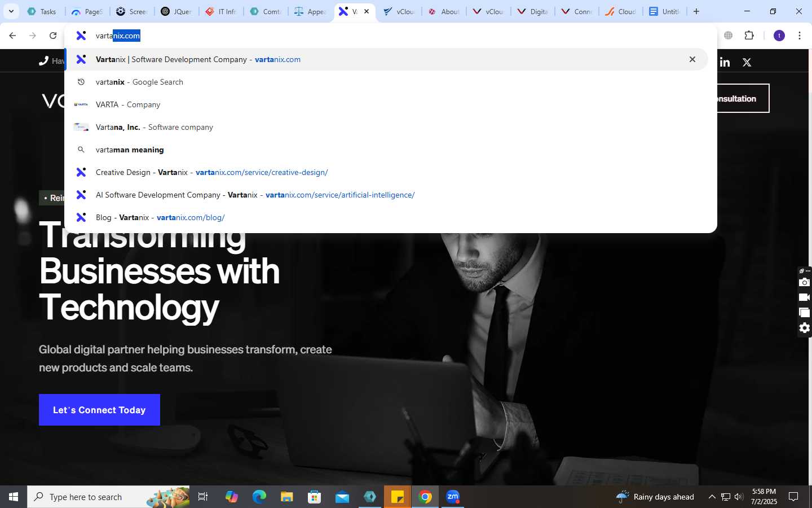Switch to the Tasks tab

pyautogui.click(x=42, y=11)
